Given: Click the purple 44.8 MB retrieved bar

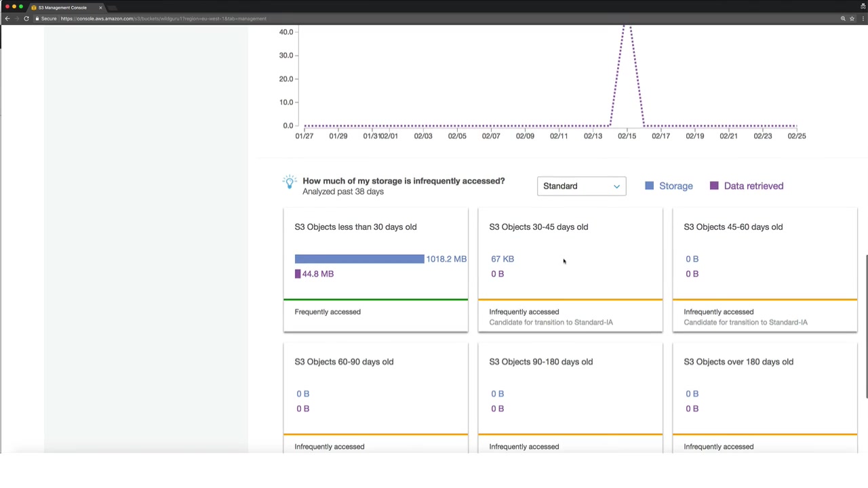Looking at the screenshot, I should coord(298,274).
